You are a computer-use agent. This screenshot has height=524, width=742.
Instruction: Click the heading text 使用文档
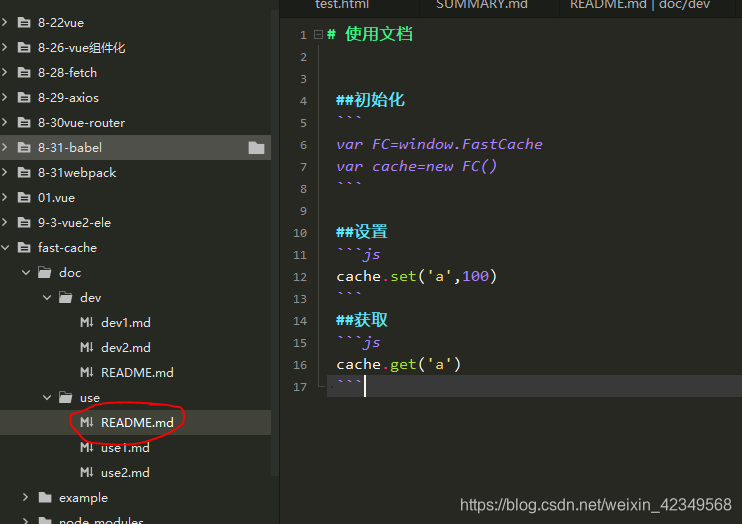tap(379, 34)
